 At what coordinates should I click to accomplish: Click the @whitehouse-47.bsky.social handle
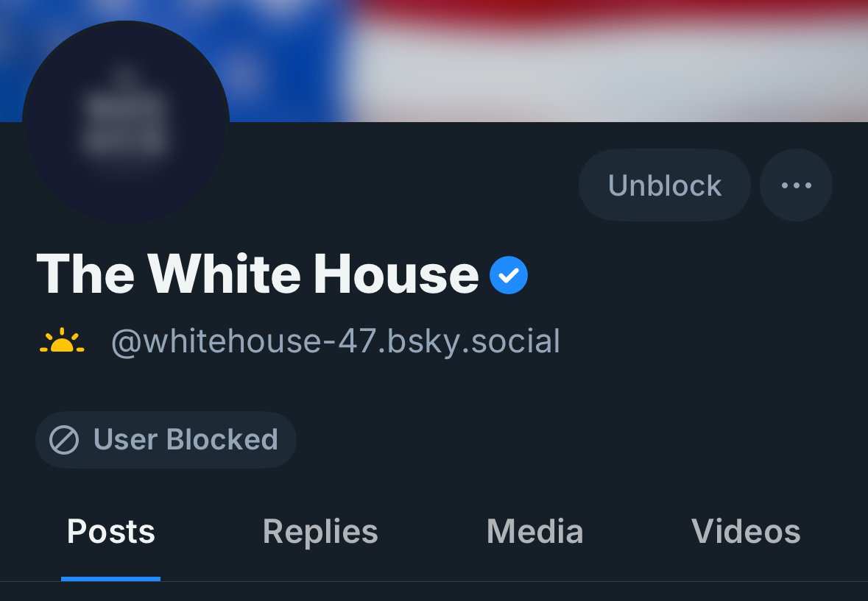click(336, 342)
